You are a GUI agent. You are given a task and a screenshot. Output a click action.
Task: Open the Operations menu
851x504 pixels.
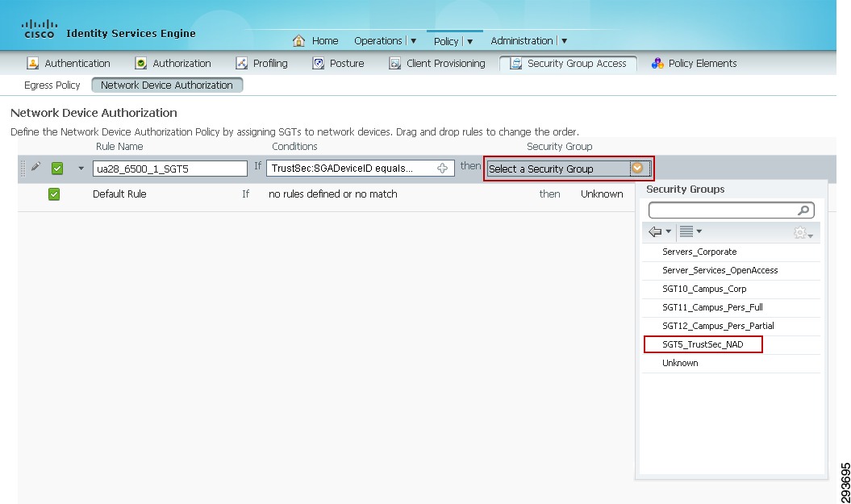[x=378, y=40]
